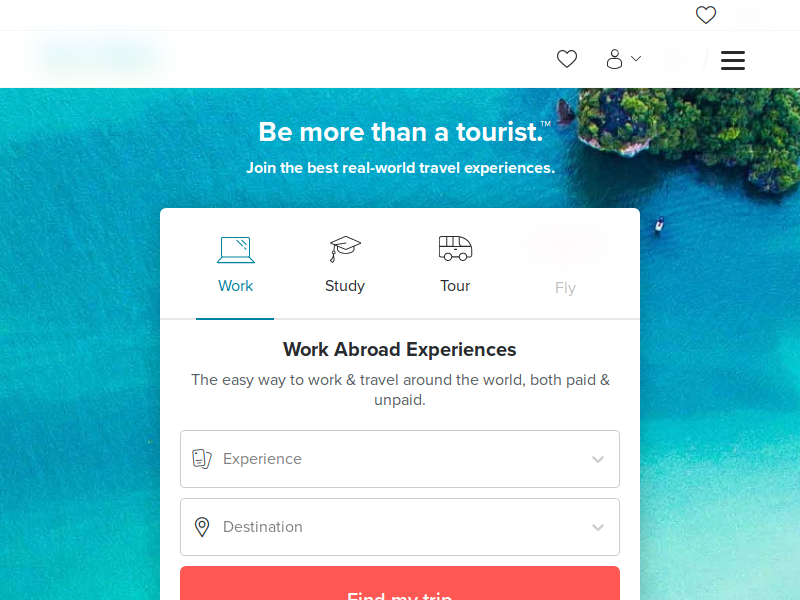Switch to the Tour tab

455,286
